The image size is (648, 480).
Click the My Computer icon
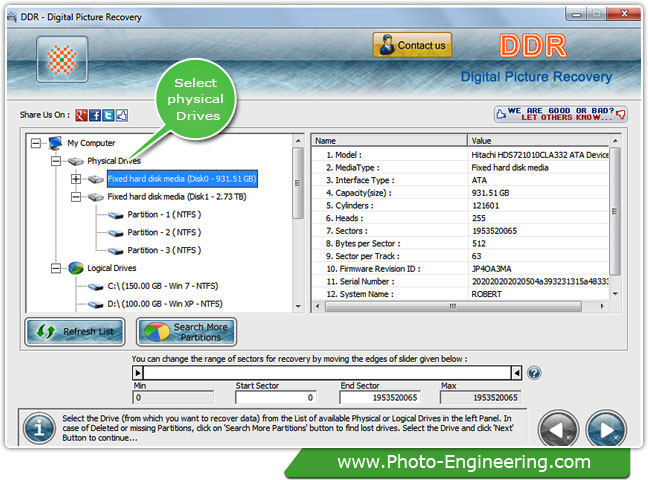pyautogui.click(x=55, y=143)
